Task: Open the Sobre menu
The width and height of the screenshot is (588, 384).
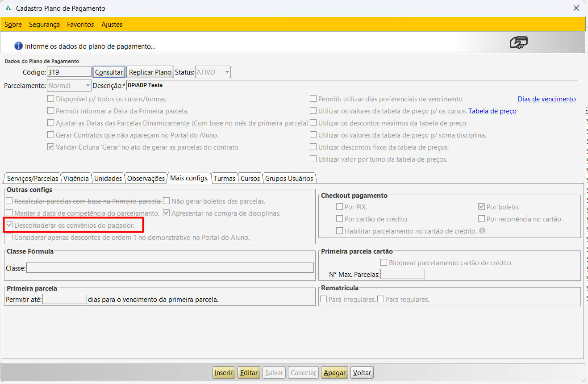Action: [13, 25]
